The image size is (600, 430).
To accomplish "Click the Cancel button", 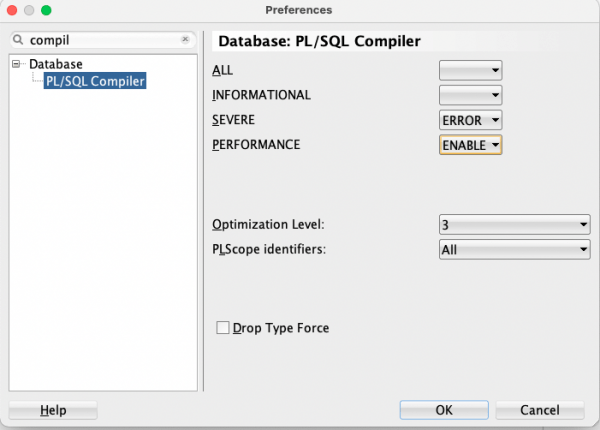I will coord(540,410).
